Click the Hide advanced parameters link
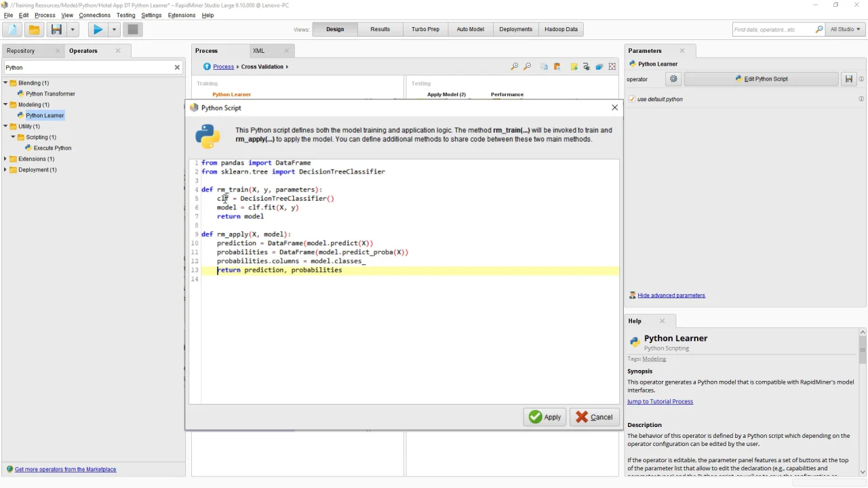The width and height of the screenshot is (868, 488). 671,296
